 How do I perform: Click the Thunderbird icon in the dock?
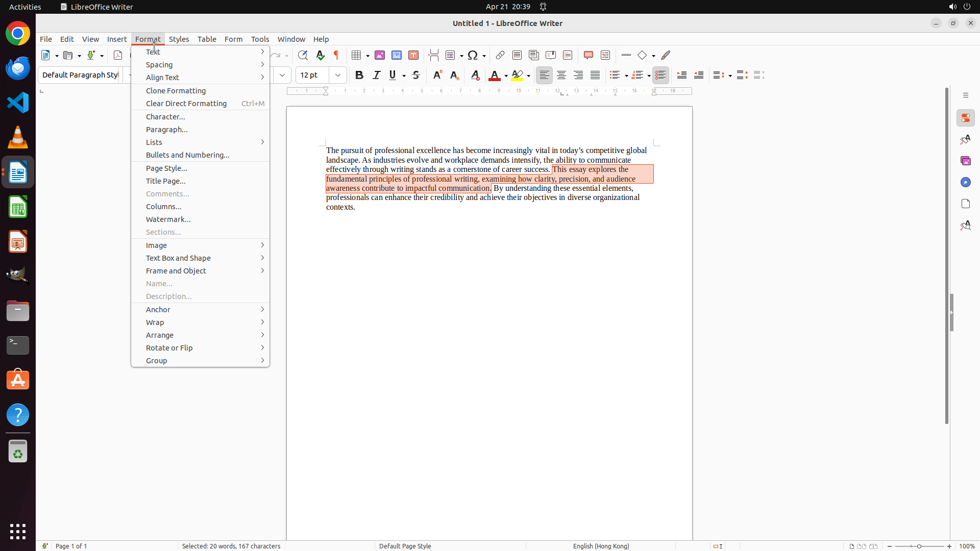point(18,68)
